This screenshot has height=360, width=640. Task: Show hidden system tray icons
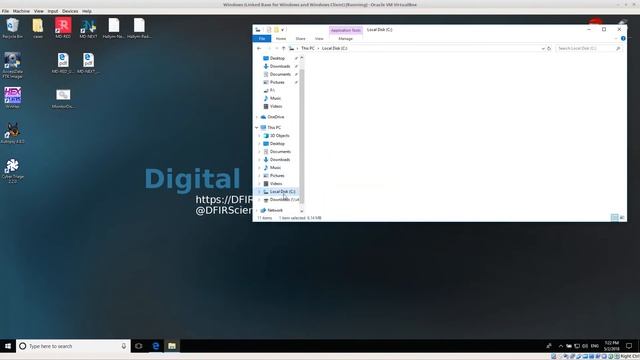(x=560, y=346)
